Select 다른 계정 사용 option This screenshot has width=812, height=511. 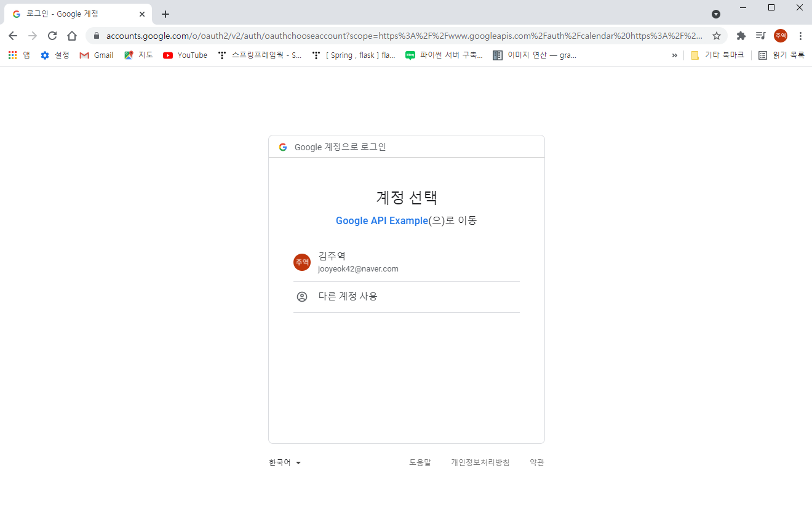[407, 297]
